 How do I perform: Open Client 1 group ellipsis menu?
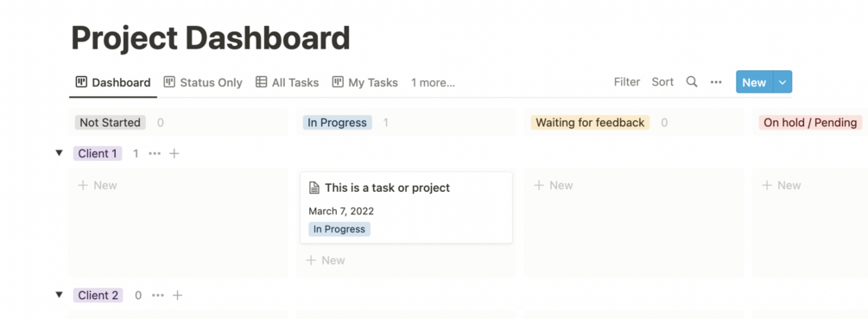pos(155,153)
